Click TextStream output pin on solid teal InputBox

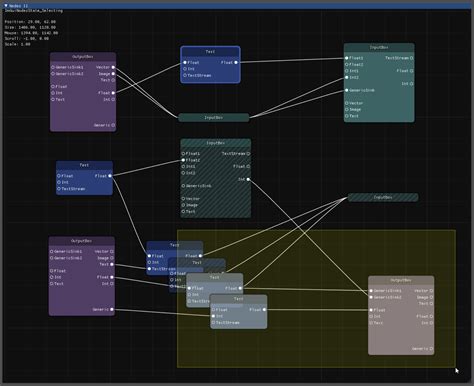click(412, 58)
